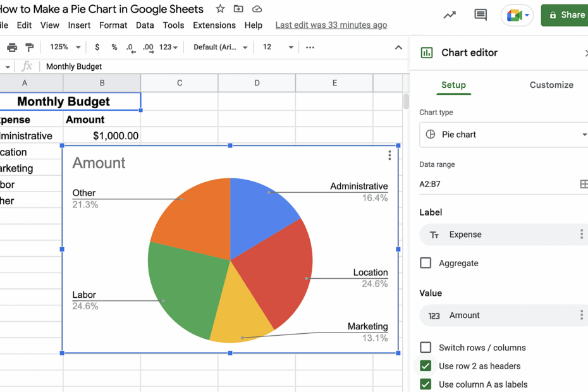Toggle the Aggregate checkbox
Viewport: 588px width, 392px height.
[426, 263]
